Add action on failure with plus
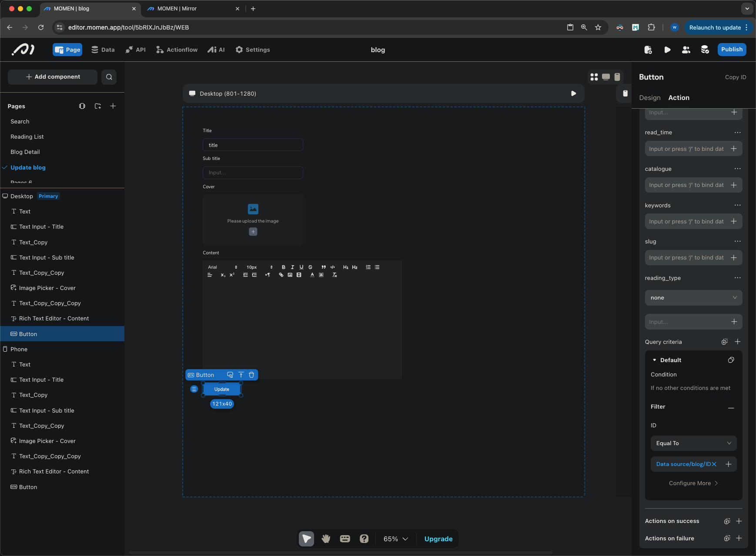 tap(739, 539)
